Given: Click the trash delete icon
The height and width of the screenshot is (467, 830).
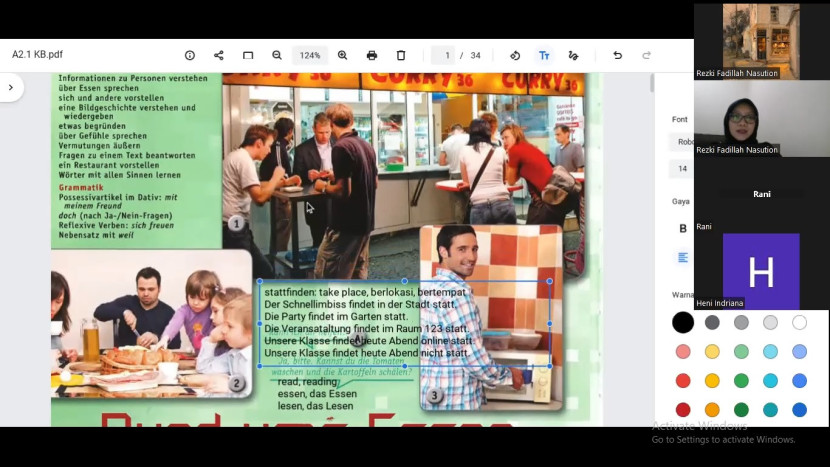Looking at the screenshot, I should [x=401, y=55].
